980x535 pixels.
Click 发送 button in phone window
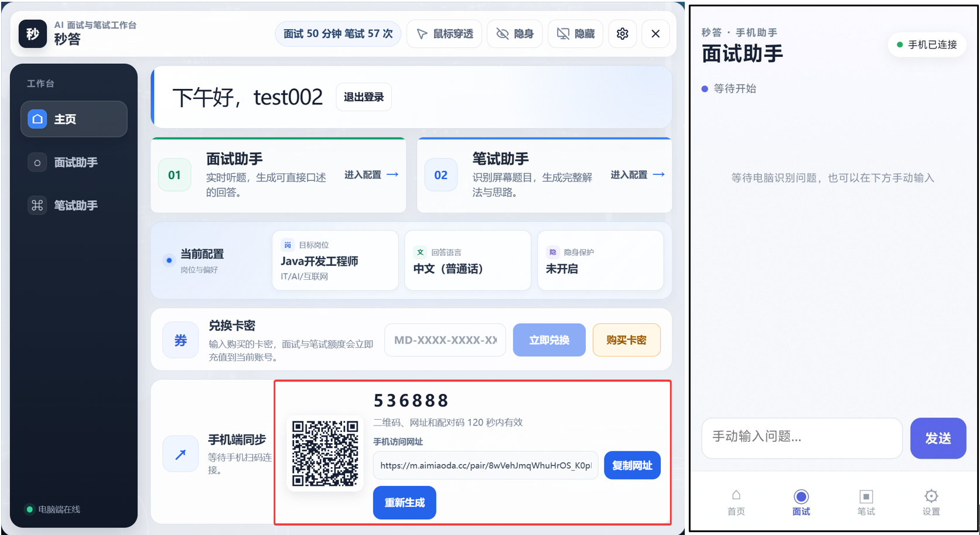[x=938, y=438]
